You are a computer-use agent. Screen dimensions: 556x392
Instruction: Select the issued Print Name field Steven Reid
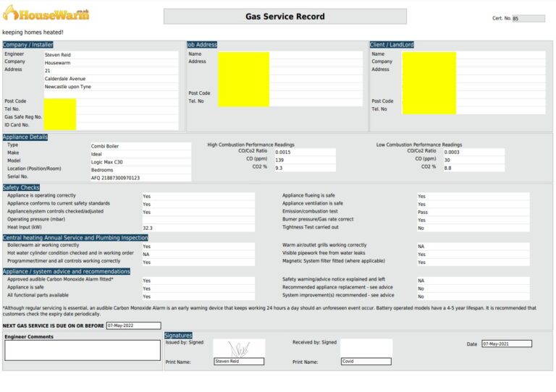pyautogui.click(x=239, y=361)
